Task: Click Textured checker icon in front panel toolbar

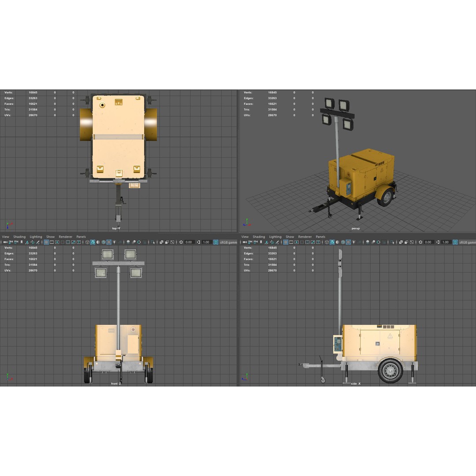Action: (x=109, y=242)
